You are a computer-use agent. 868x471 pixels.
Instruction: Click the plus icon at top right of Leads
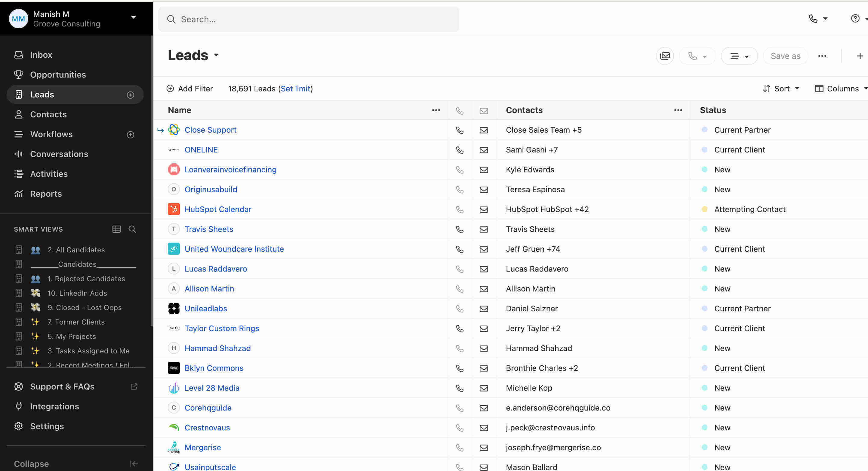tap(860, 56)
